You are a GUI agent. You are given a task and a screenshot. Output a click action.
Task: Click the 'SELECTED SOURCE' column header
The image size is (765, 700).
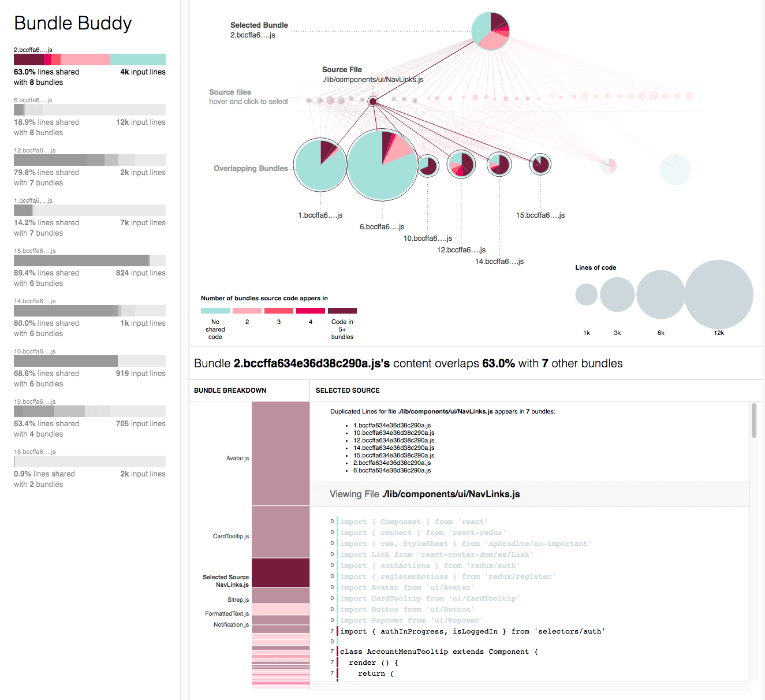click(348, 390)
